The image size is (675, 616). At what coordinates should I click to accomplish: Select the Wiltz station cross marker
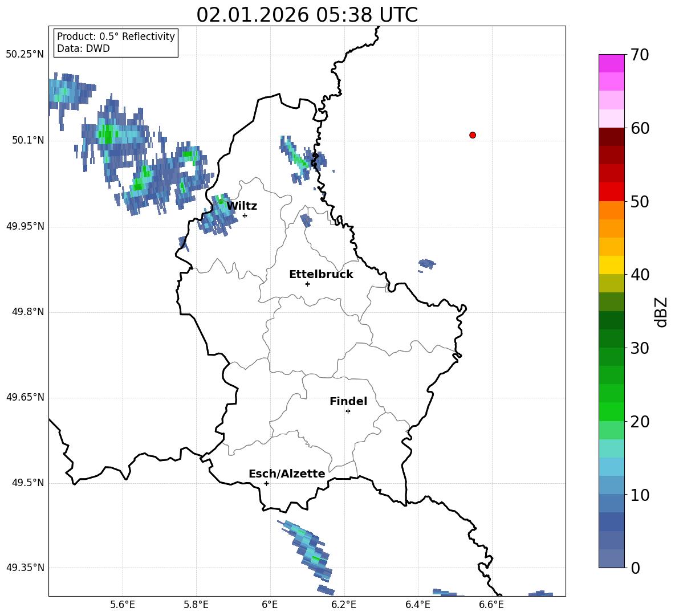(245, 215)
